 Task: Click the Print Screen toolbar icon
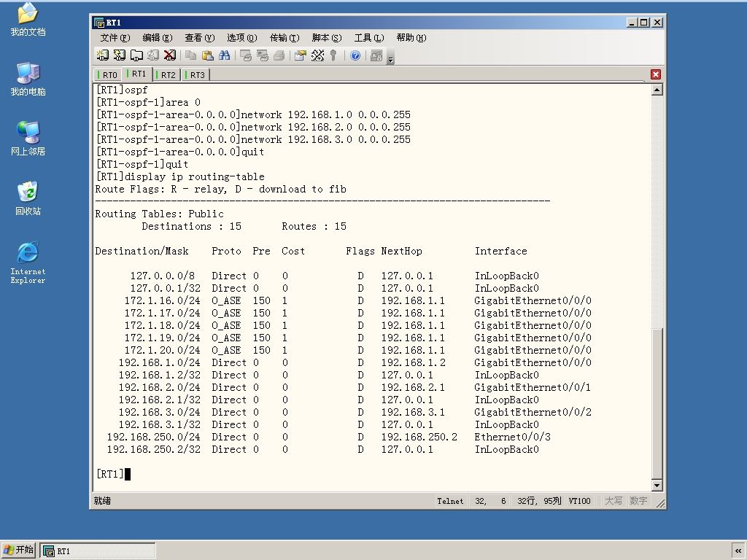coord(246,55)
